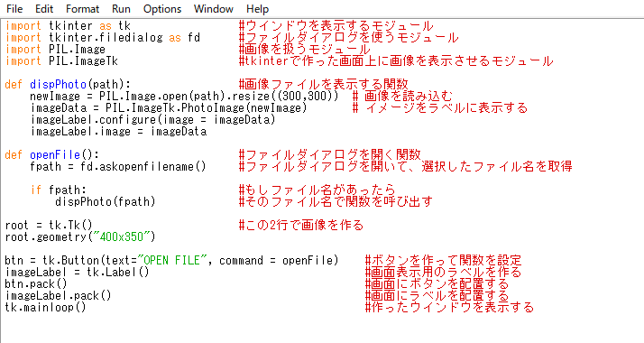644x343 pixels.
Task: Click the fd.askopenfilename() call
Action: pyautogui.click(x=143, y=167)
